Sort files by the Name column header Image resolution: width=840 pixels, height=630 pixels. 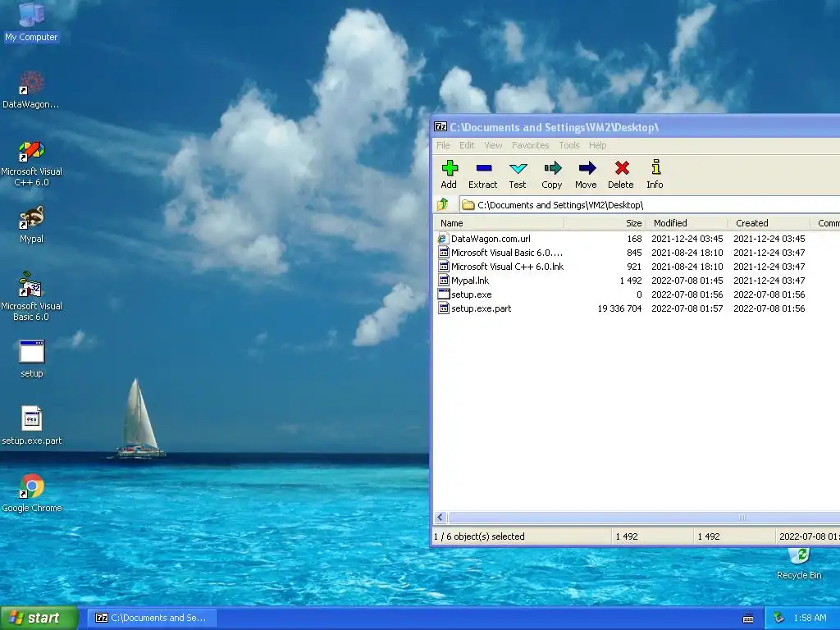[x=499, y=223]
